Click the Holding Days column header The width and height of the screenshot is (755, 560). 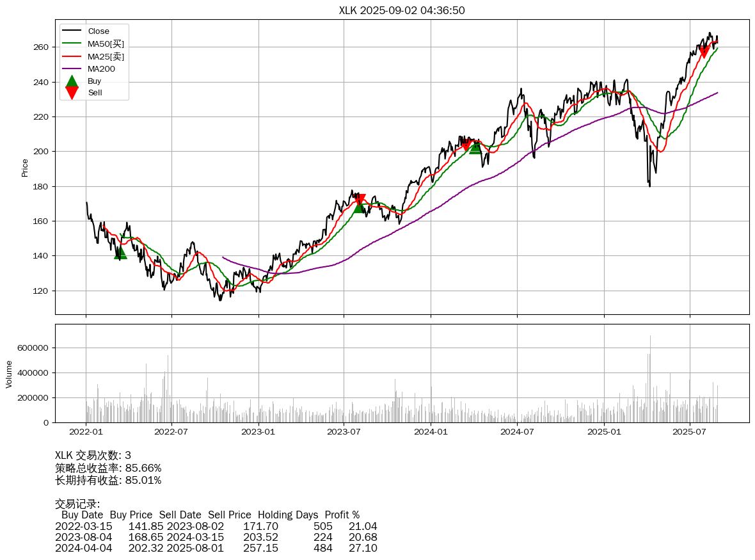pos(288,515)
